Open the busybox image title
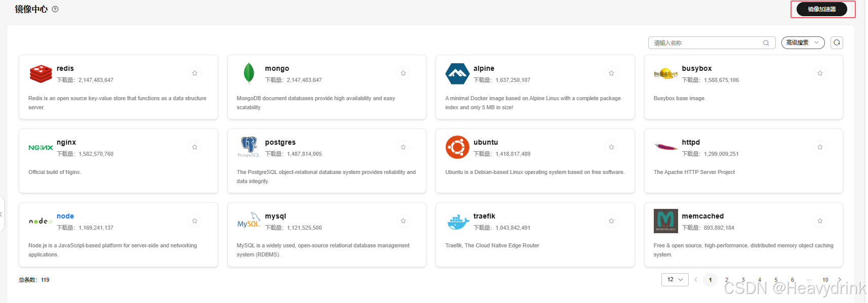 (x=697, y=68)
